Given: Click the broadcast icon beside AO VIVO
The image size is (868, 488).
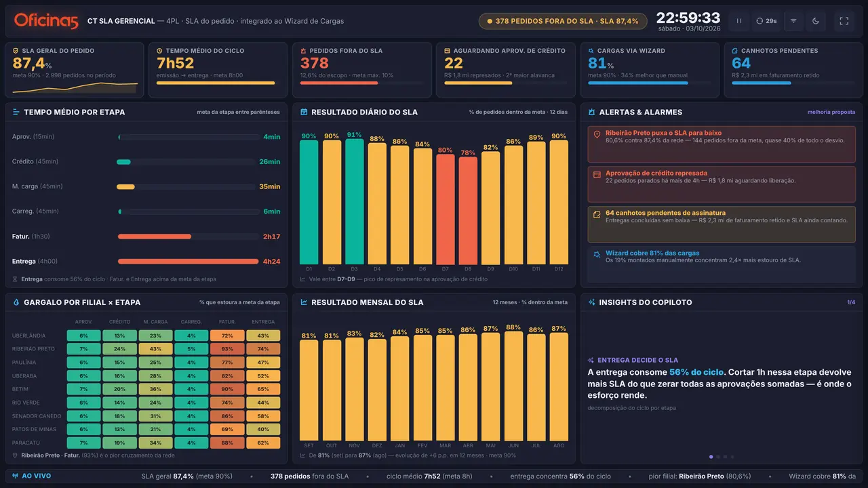Looking at the screenshot, I should tap(14, 476).
